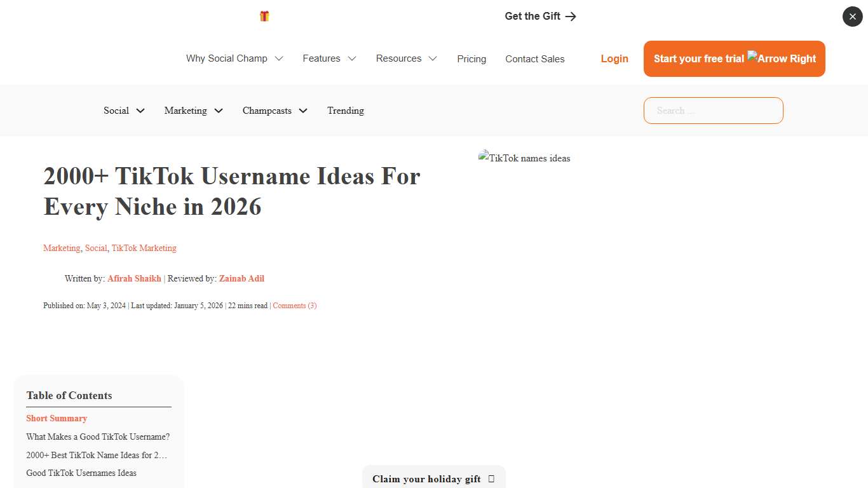Expand the Features menu
This screenshot has height=488, width=868.
tap(329, 58)
